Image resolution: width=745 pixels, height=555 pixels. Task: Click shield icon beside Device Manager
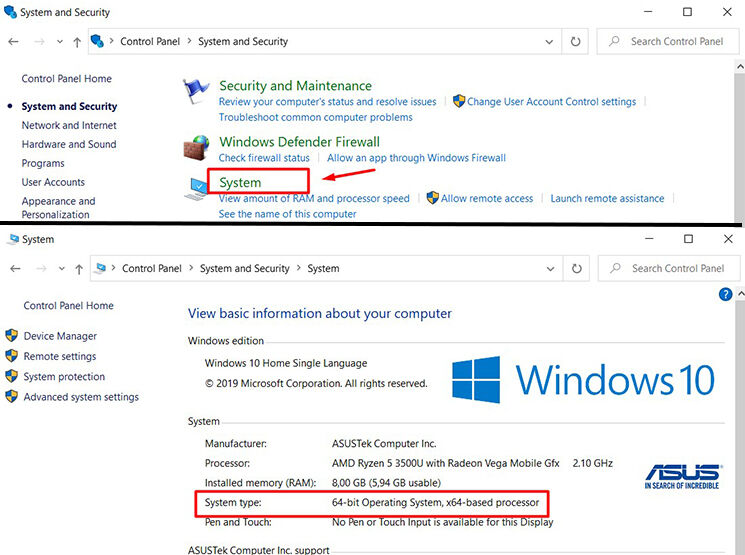point(11,335)
